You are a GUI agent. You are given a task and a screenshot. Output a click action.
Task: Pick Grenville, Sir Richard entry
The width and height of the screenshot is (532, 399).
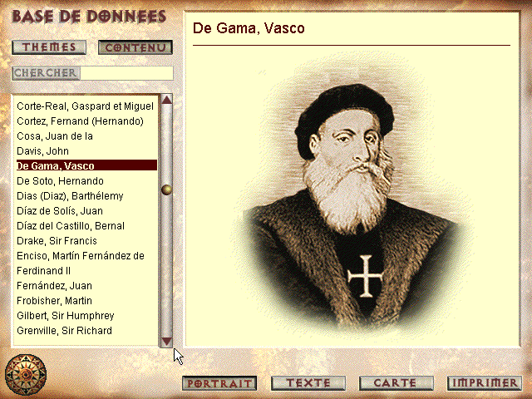pos(65,331)
